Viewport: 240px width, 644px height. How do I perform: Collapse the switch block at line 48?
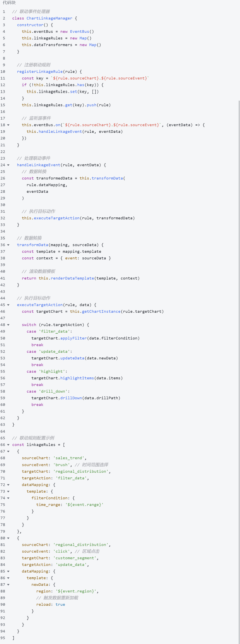click(8, 325)
